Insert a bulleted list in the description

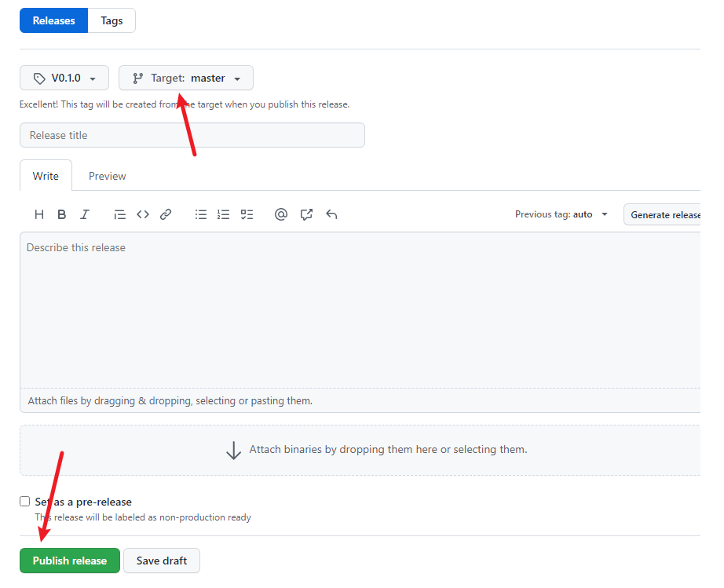(x=201, y=214)
